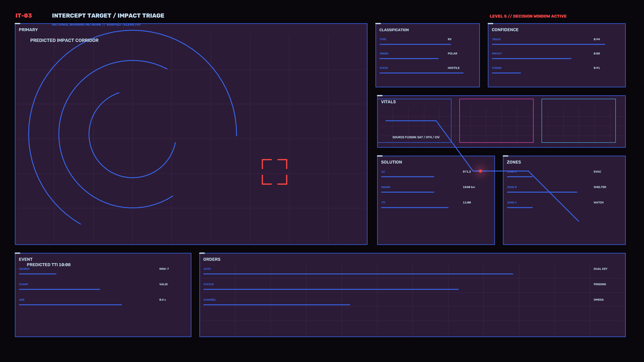644x362 pixels.
Task: Click the TYPE bar in Classification
Action: [415, 44]
